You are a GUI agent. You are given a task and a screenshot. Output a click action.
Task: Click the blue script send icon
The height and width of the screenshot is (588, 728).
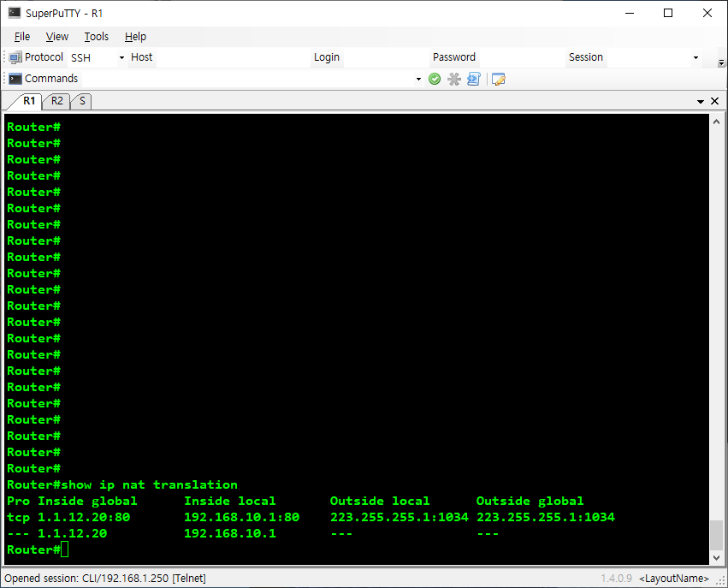pyautogui.click(x=473, y=79)
